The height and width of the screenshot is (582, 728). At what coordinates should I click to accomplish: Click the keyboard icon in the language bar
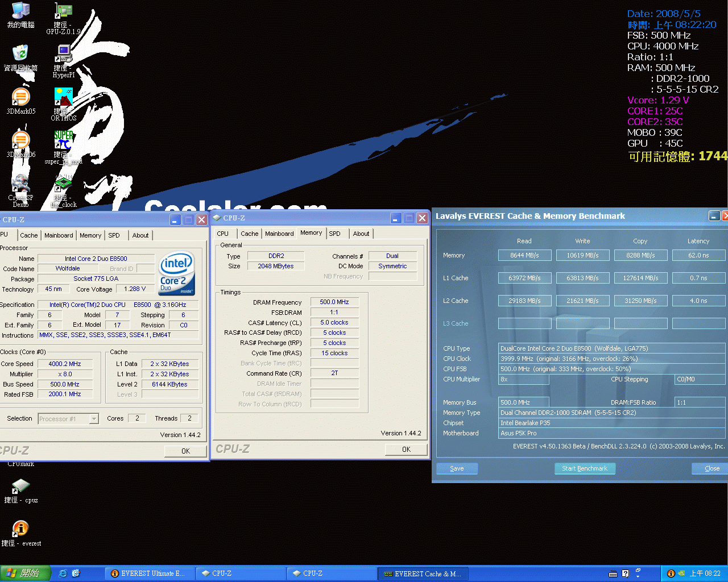point(613,573)
